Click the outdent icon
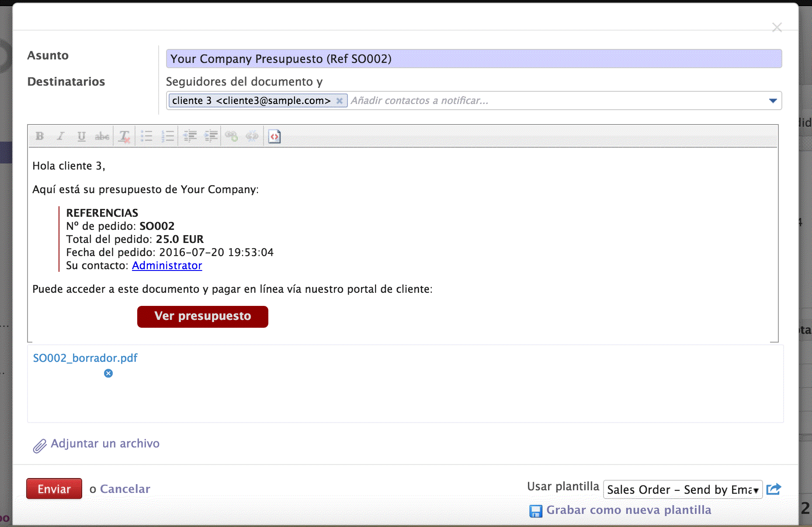Screen dimensions: 812x527 point(190,136)
